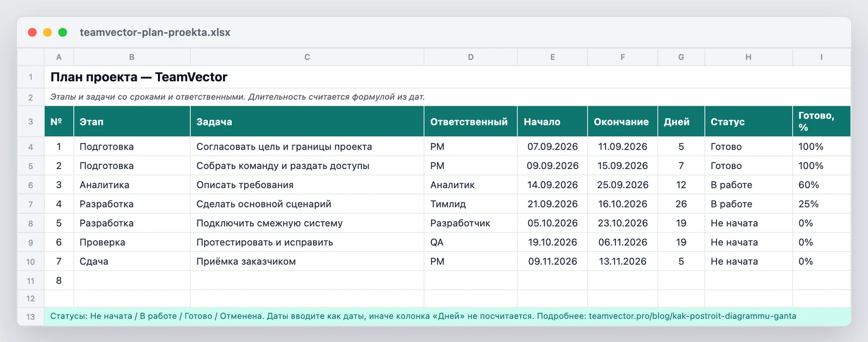Click end date "11.09.2026"
Screen dimensions: 868x342
(x=622, y=147)
